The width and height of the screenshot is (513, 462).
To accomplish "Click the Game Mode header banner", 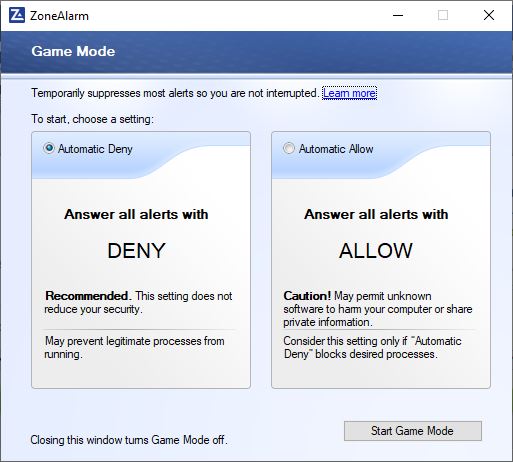I will (256, 52).
